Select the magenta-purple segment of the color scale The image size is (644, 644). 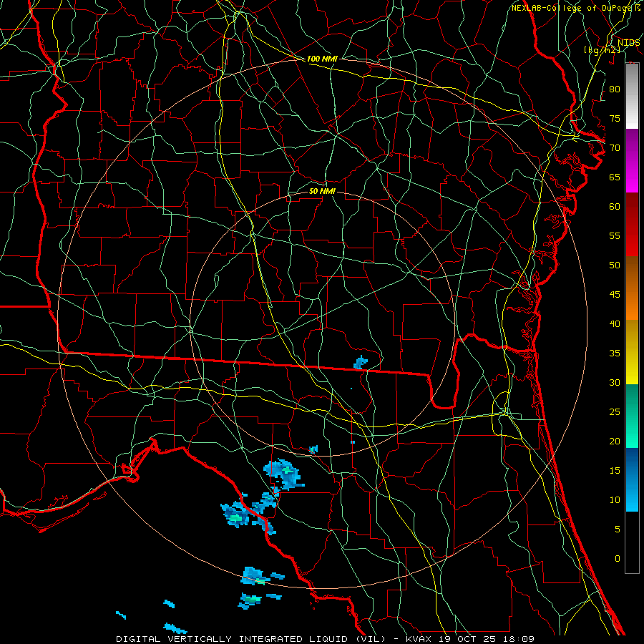click(632, 160)
